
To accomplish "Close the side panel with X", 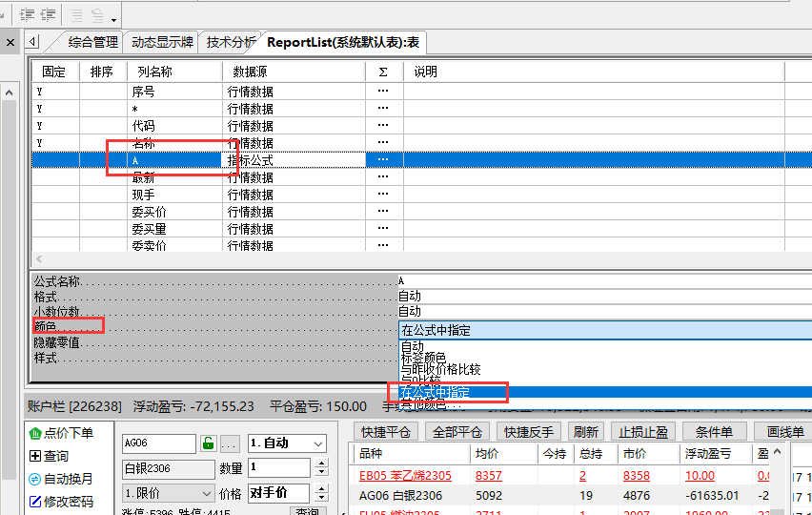I will pyautogui.click(x=10, y=43).
